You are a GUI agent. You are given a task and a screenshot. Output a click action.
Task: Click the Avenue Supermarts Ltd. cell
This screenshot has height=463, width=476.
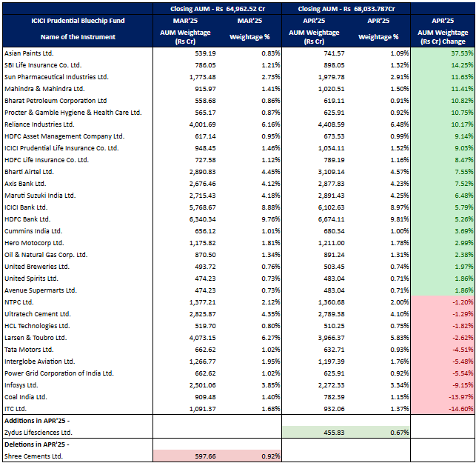[41, 290]
